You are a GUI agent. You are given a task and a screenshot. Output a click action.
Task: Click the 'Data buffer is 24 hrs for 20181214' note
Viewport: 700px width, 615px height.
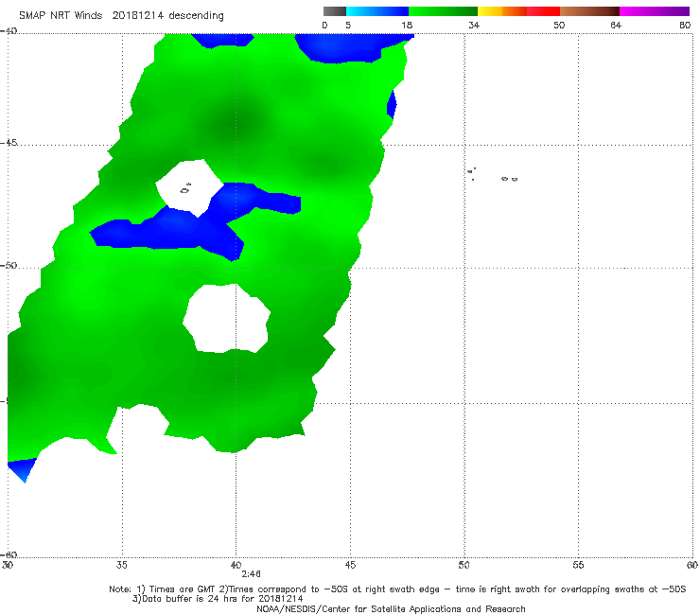tap(218, 599)
